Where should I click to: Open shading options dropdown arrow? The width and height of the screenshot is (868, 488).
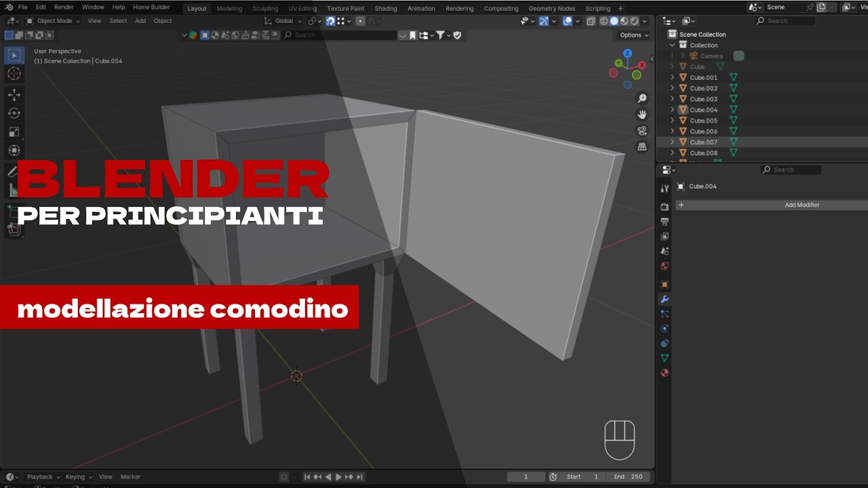coord(645,21)
